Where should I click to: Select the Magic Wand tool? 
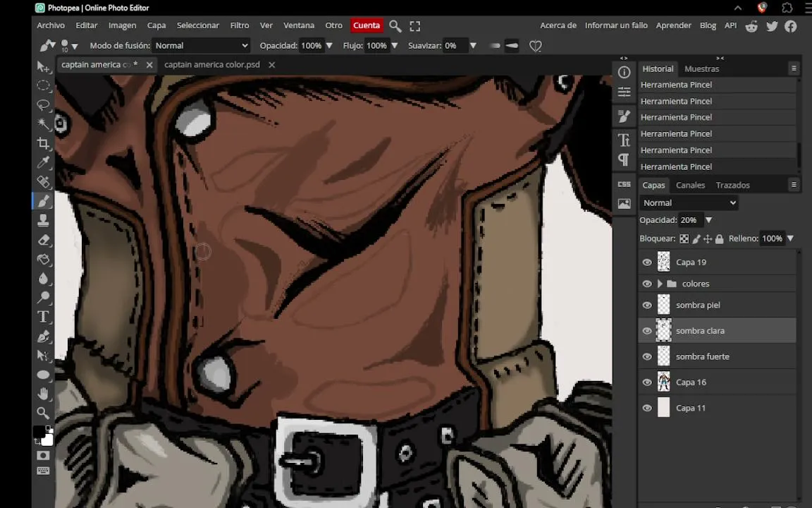pyautogui.click(x=44, y=124)
